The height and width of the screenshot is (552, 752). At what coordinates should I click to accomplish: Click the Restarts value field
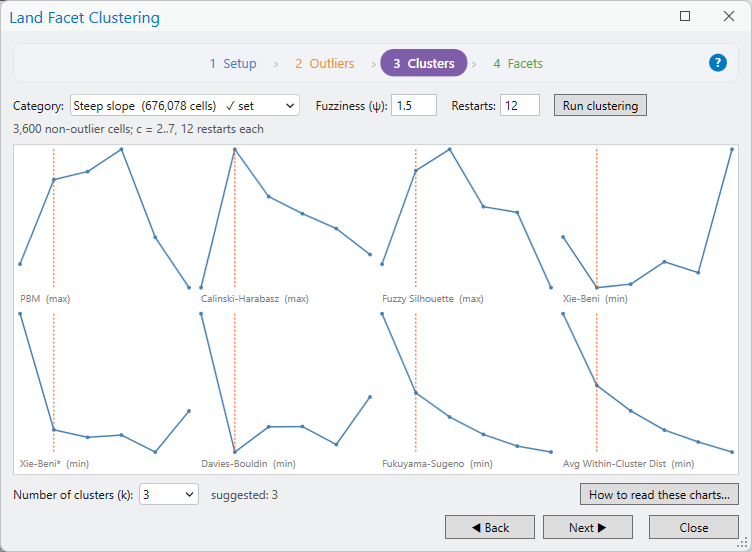click(520, 106)
